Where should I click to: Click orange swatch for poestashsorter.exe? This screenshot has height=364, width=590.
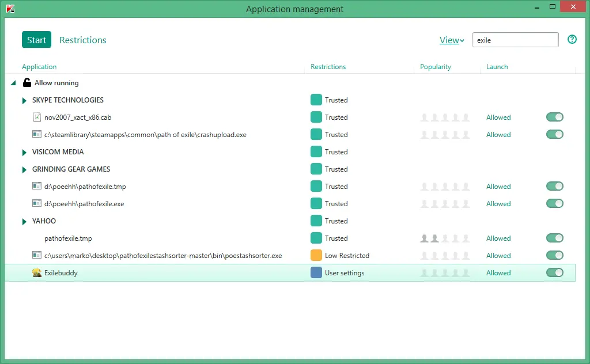point(316,255)
